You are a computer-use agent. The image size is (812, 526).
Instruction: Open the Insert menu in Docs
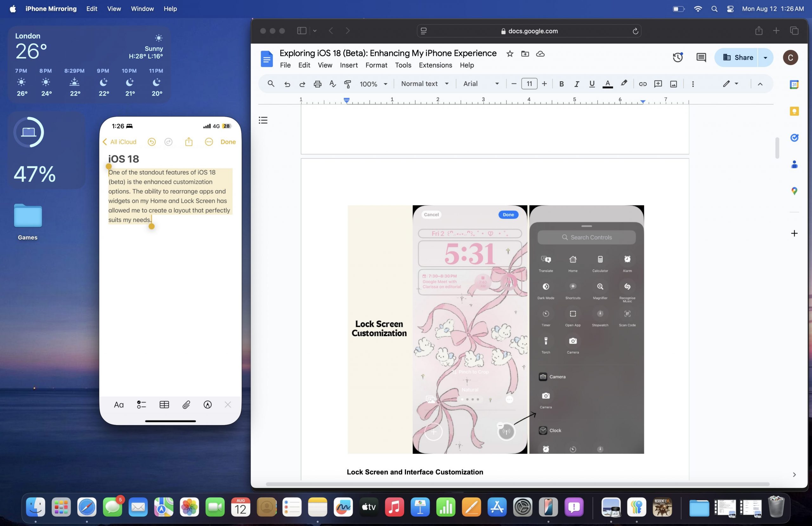click(x=349, y=65)
